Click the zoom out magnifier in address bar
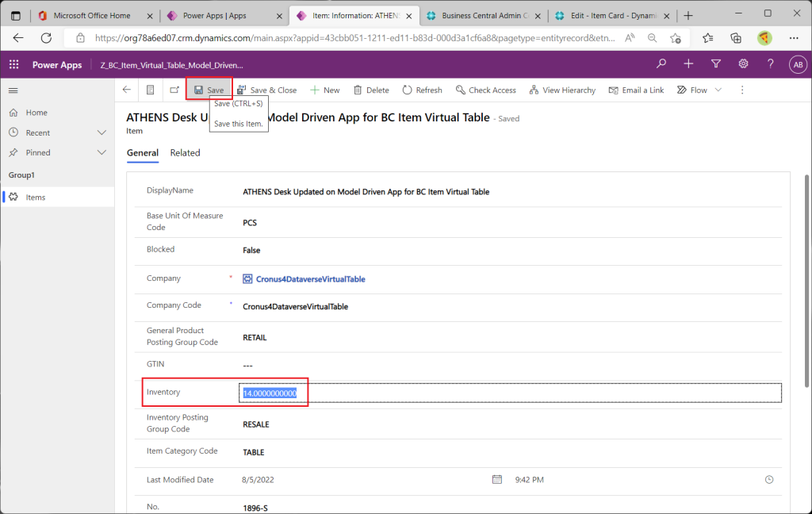This screenshot has width=812, height=514. point(653,38)
